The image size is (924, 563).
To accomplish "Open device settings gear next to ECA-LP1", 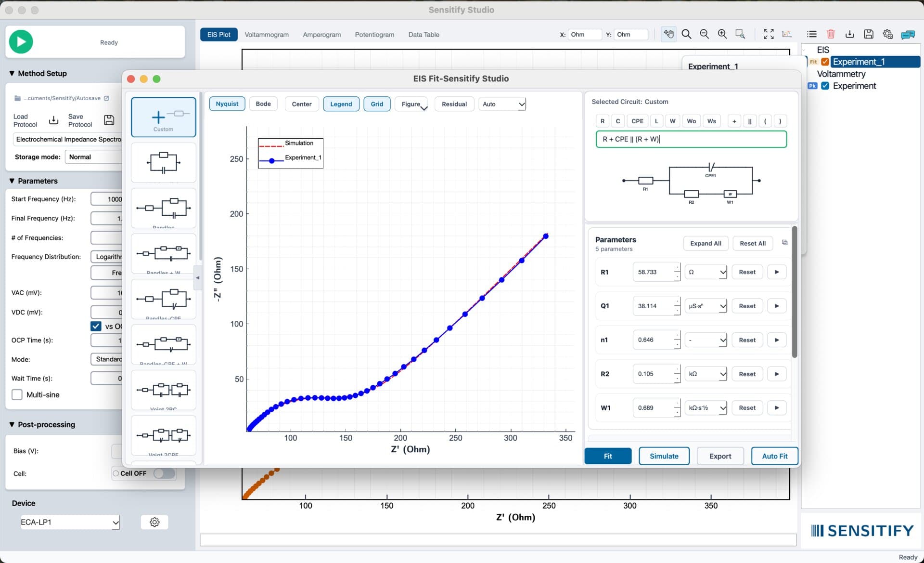I will point(154,522).
